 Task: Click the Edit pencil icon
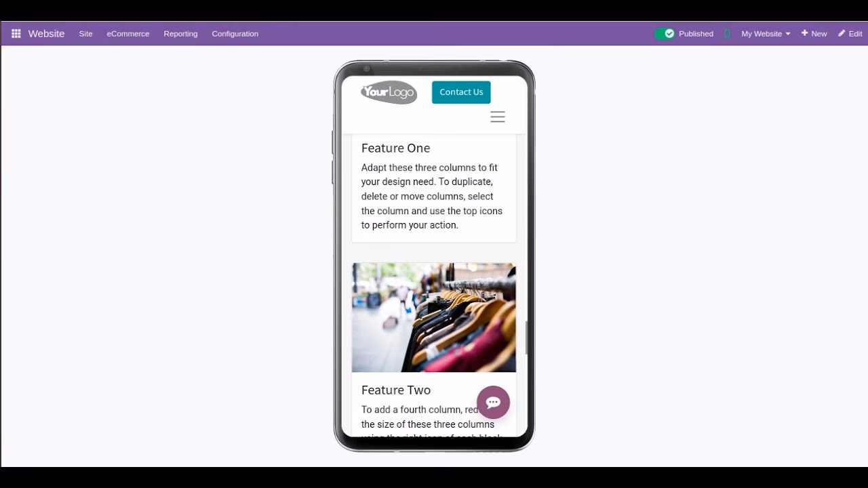pyautogui.click(x=841, y=33)
